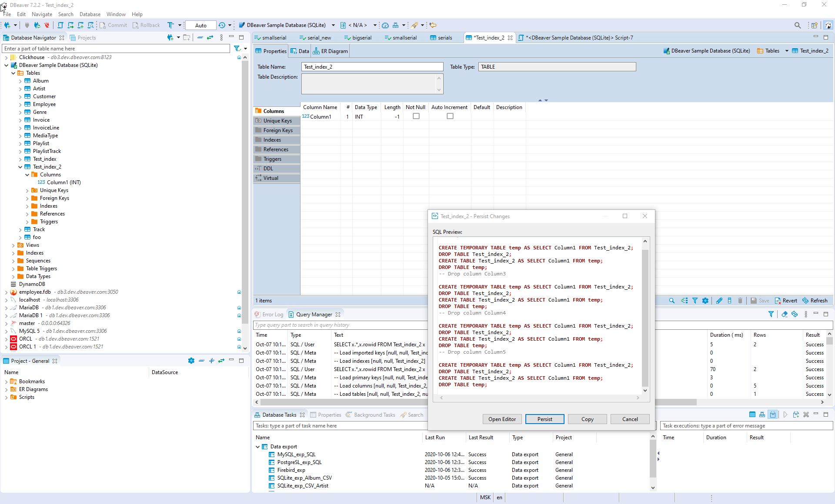Screen dimensions: 835x504
Task: Expand the Track node in Database Navigator
Action: [x=20, y=229]
